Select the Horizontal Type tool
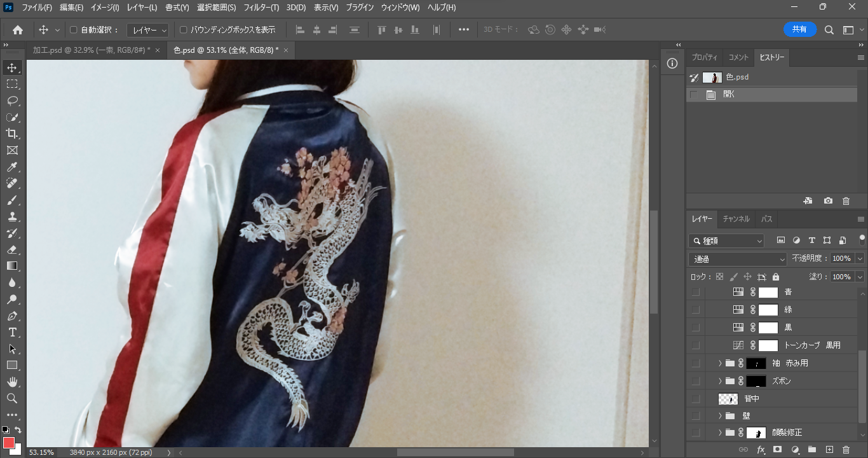Image resolution: width=868 pixels, height=458 pixels. click(x=12, y=332)
